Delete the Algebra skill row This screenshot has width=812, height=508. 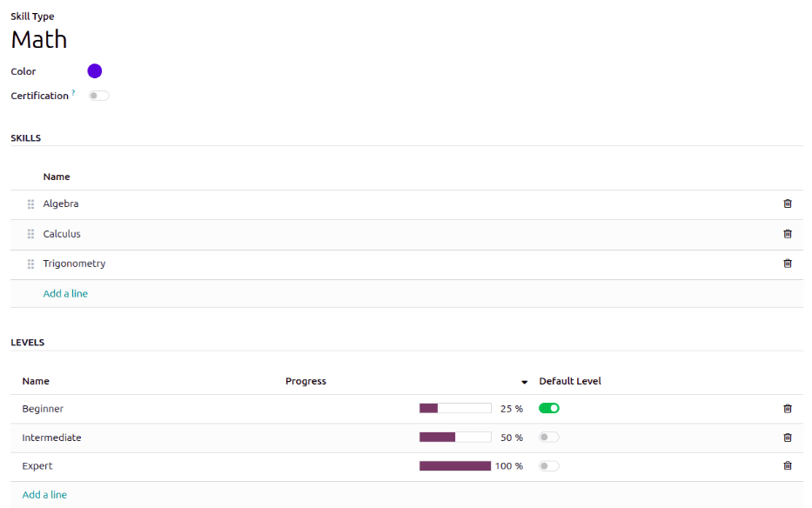click(x=787, y=204)
